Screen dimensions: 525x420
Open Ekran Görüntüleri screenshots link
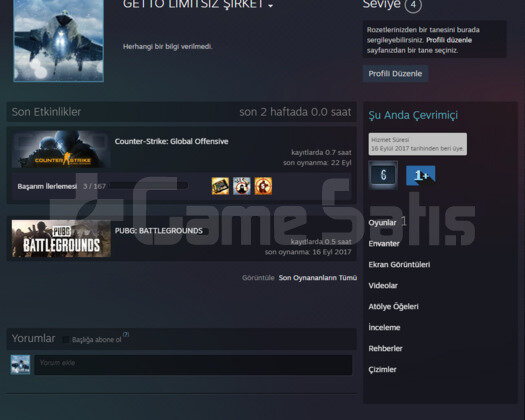point(399,265)
